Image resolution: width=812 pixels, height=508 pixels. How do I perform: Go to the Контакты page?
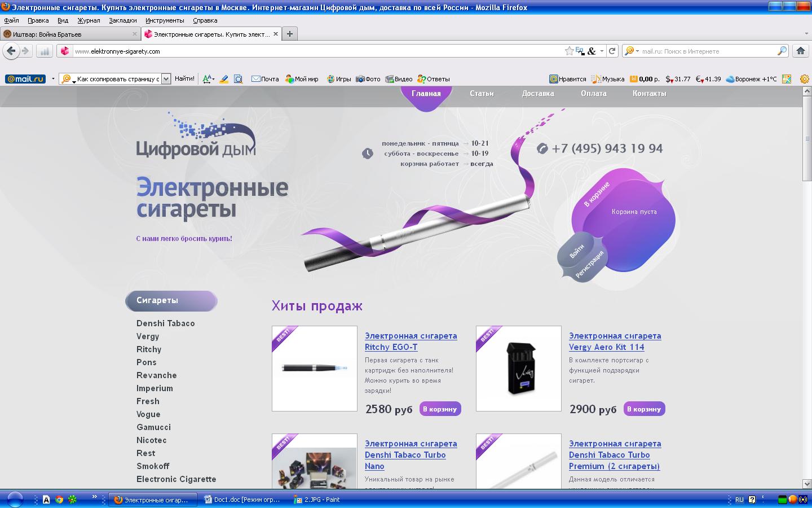coord(649,94)
